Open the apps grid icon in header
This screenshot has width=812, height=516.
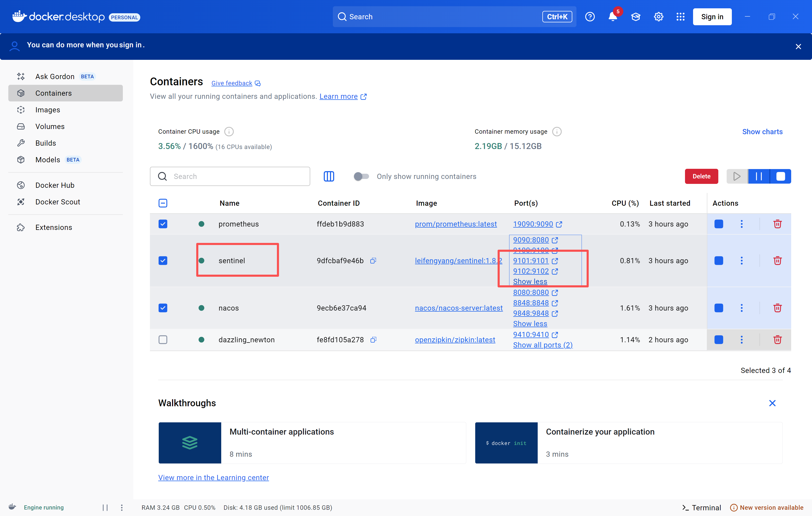tap(681, 16)
